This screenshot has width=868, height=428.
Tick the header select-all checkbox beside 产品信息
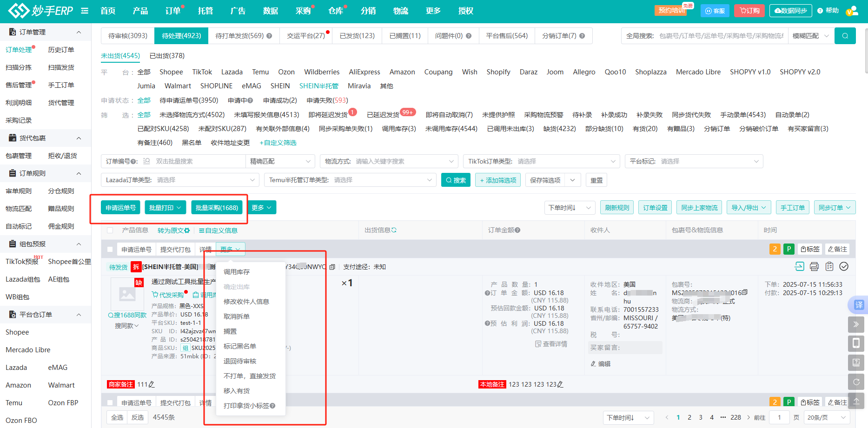point(110,230)
